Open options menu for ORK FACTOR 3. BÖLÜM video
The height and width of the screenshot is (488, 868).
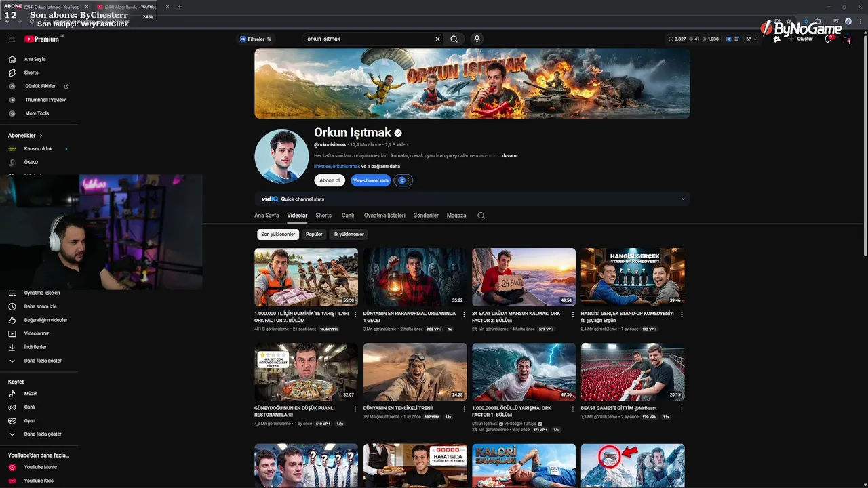coord(355,314)
